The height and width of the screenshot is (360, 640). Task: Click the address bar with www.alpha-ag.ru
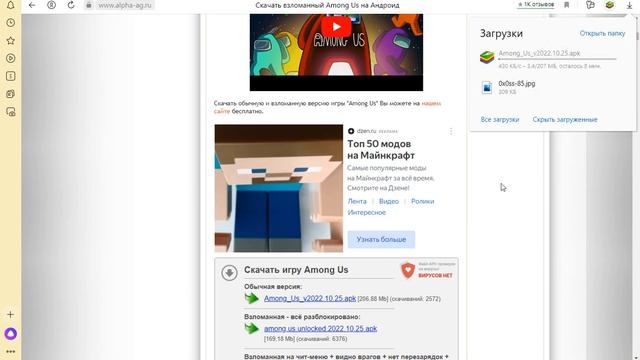click(125, 5)
